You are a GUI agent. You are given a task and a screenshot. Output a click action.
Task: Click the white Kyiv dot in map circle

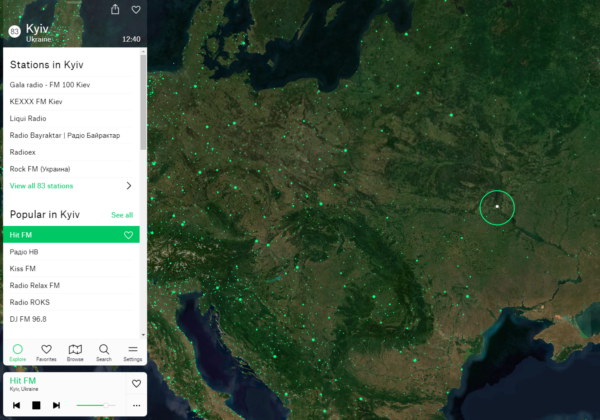point(497,206)
